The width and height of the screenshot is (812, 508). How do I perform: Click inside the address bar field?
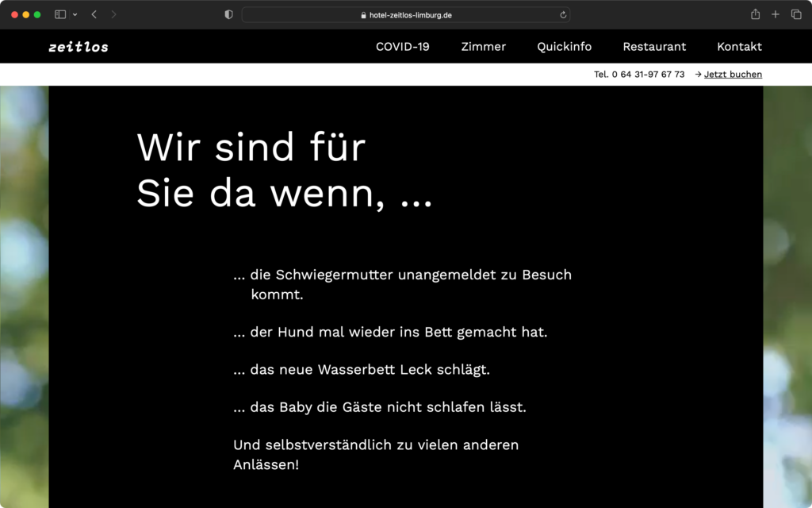pyautogui.click(x=452, y=13)
